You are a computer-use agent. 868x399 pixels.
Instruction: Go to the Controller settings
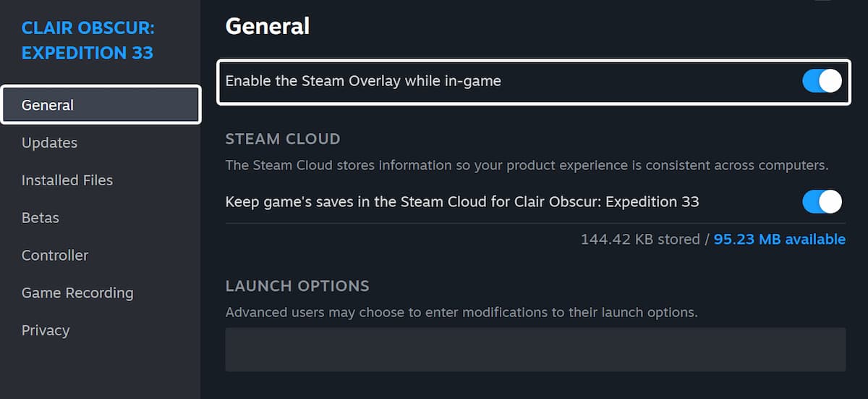(55, 256)
